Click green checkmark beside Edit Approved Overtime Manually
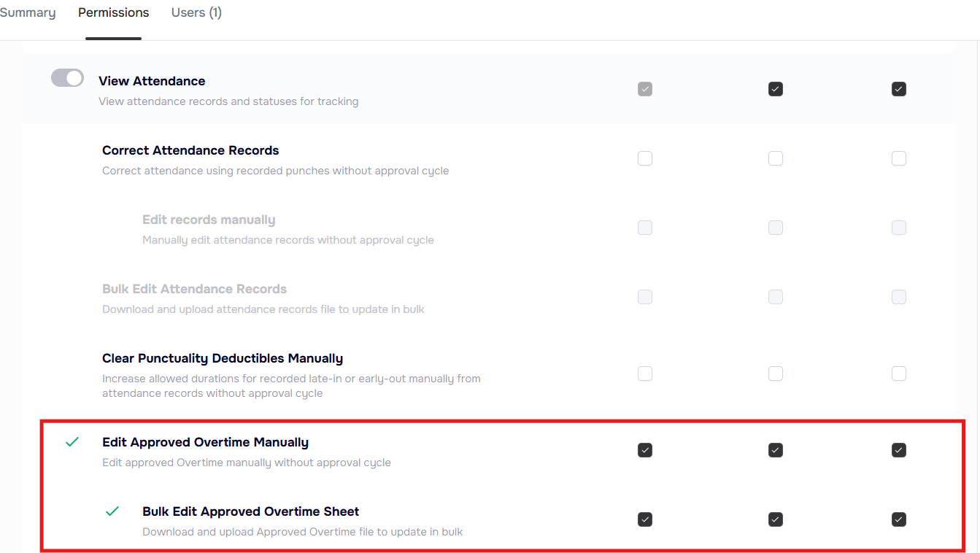This screenshot has height=553, width=980. click(x=72, y=442)
